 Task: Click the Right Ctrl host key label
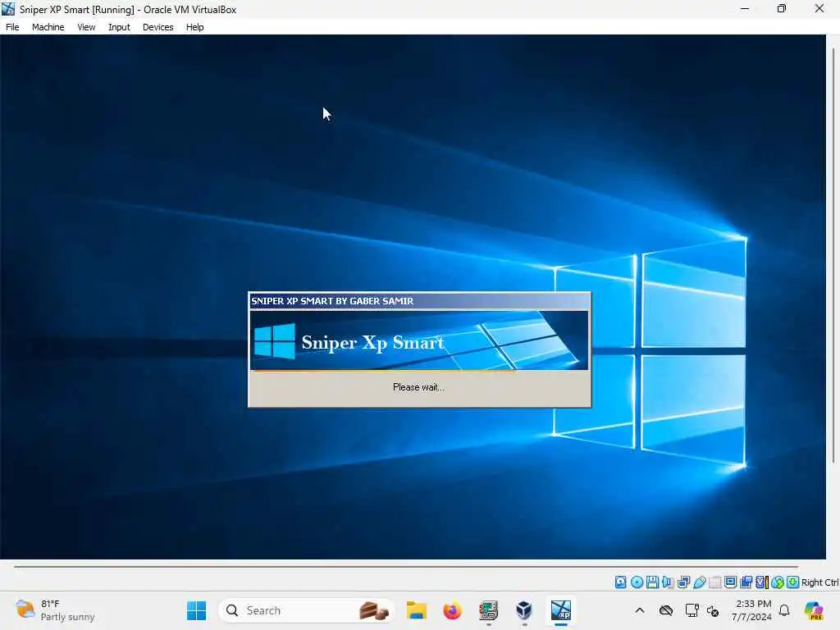[819, 582]
